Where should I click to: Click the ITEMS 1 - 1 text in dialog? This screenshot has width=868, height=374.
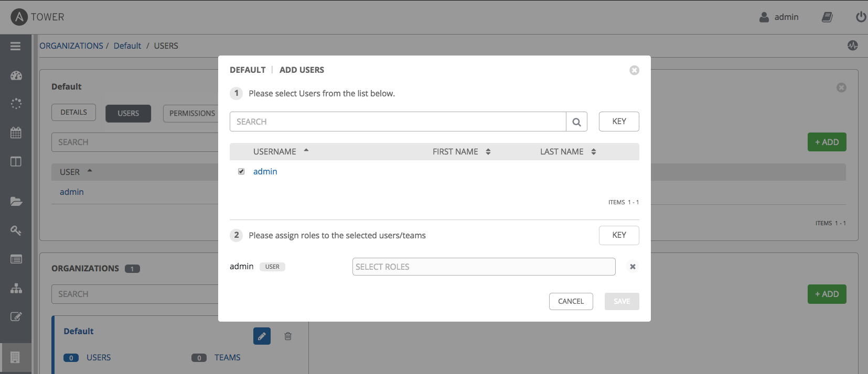click(x=624, y=202)
